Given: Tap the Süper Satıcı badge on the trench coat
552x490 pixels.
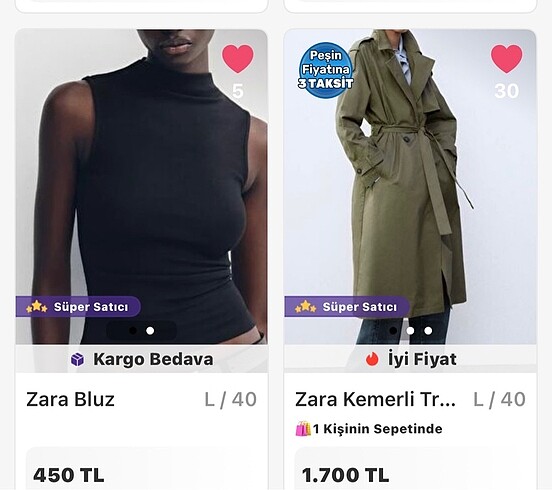Looking at the screenshot, I should coord(347,307).
